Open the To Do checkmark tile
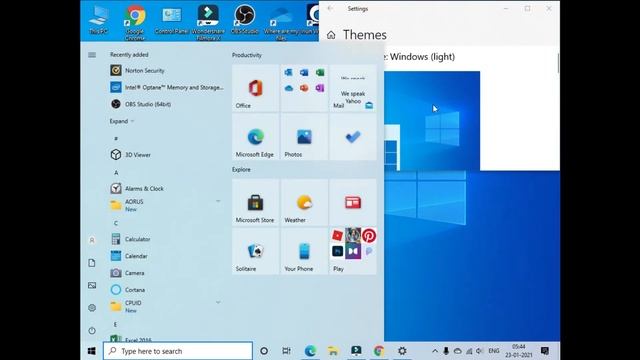This screenshot has width=640, height=360. 353,137
